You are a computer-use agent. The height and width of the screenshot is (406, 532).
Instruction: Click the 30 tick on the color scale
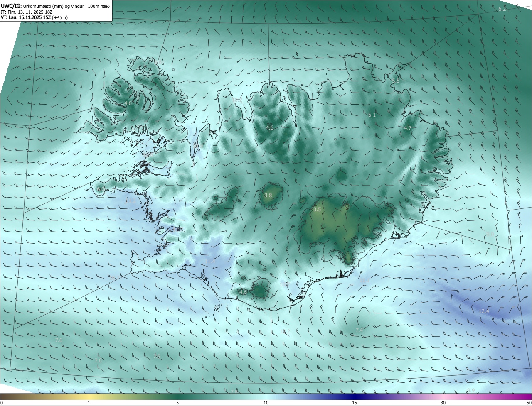[x=443, y=403]
